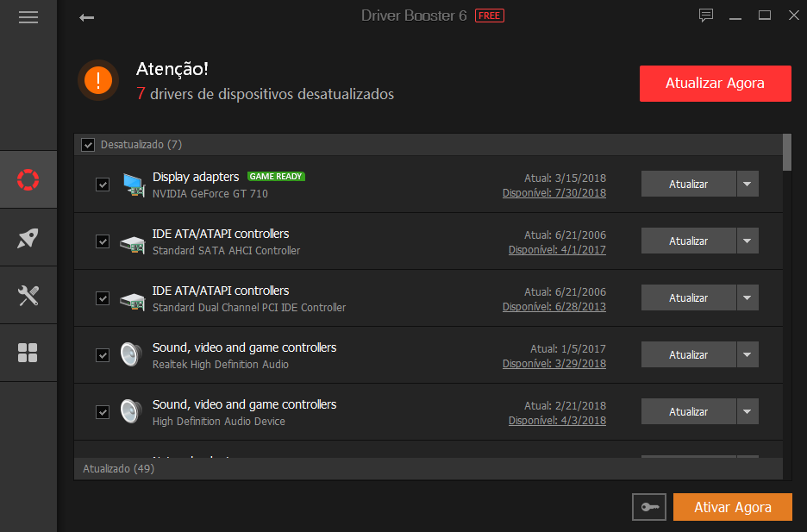Open the Disponível: 4/1/2017 link
807x532 pixels.
tap(557, 250)
